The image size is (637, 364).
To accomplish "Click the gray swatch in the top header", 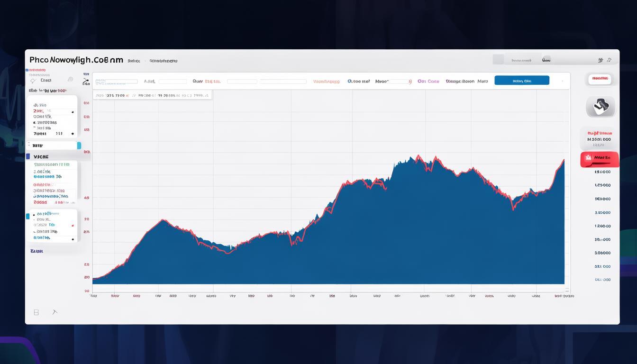I will [498, 60].
